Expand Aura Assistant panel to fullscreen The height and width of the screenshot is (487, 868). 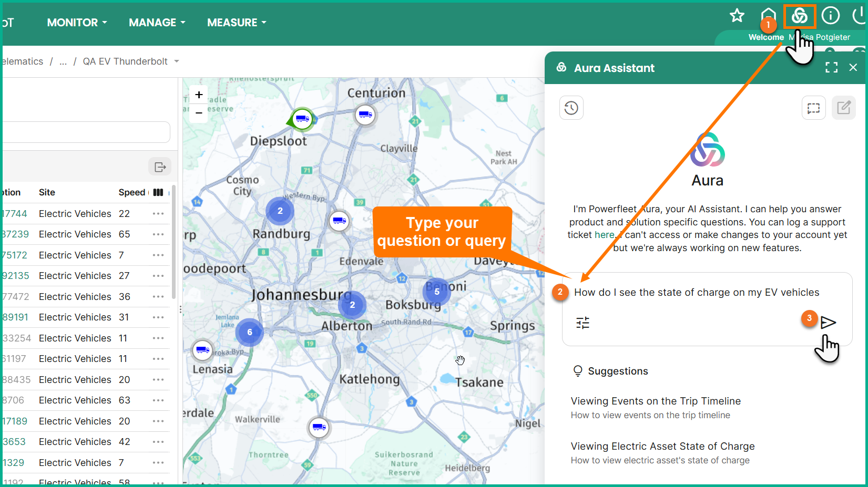(x=831, y=68)
